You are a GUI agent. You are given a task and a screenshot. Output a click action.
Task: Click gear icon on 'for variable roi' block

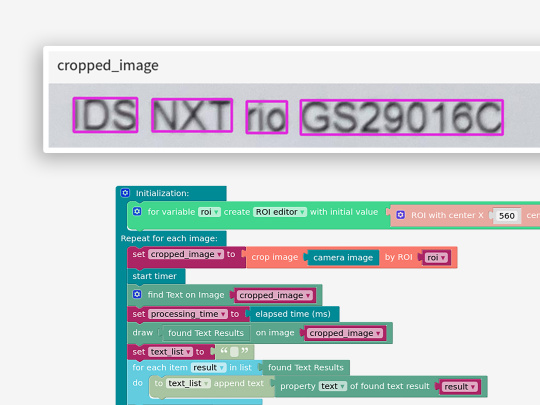[137, 211]
